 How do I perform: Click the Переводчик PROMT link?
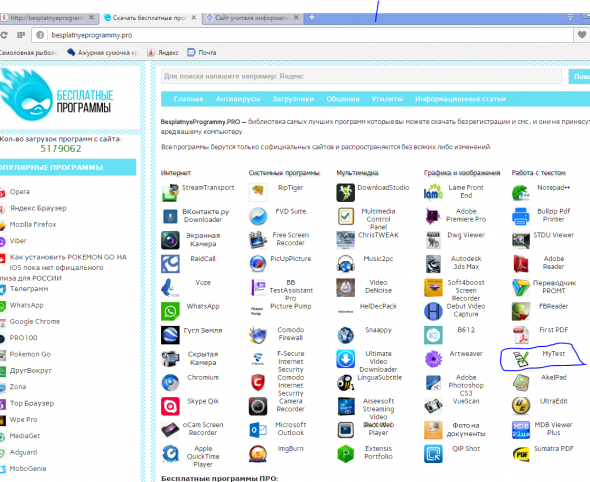pos(554,286)
